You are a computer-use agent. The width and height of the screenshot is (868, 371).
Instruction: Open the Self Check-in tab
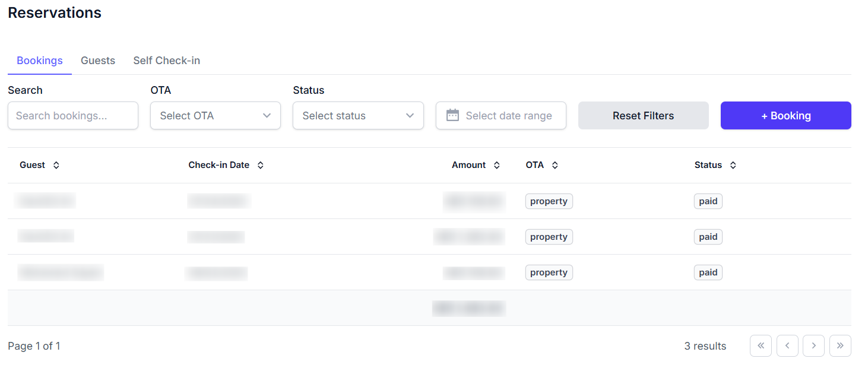tap(166, 61)
